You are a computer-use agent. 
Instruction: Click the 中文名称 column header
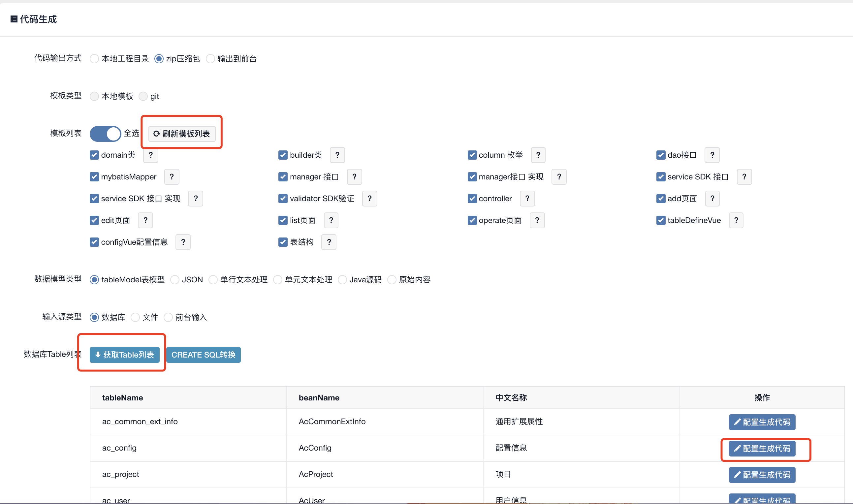click(x=581, y=397)
